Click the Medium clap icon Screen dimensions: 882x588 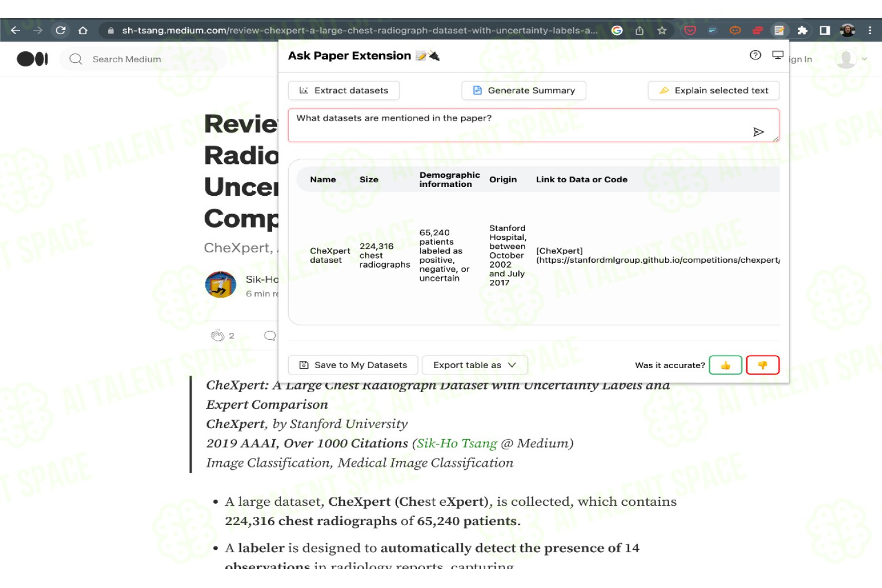point(218,336)
